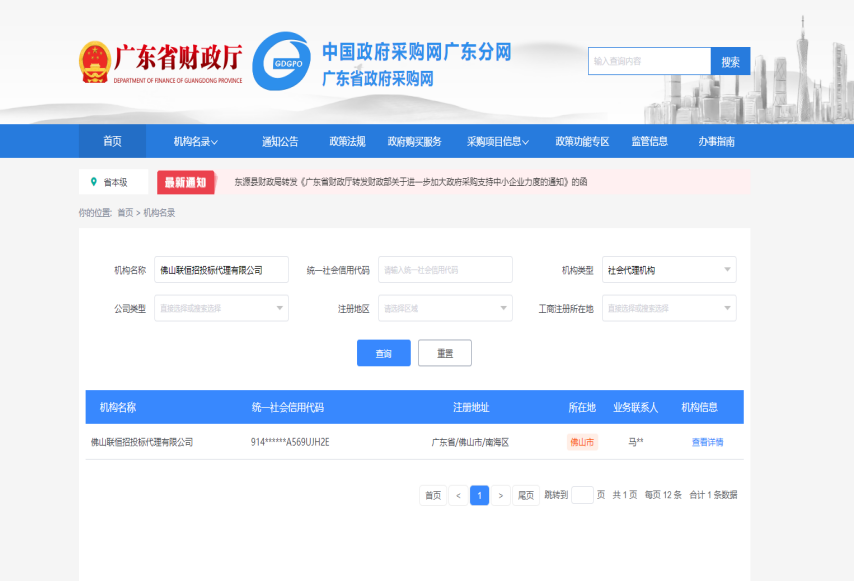Open the 采购项目信息 navigation menu
The width and height of the screenshot is (854, 582).
tap(497, 142)
